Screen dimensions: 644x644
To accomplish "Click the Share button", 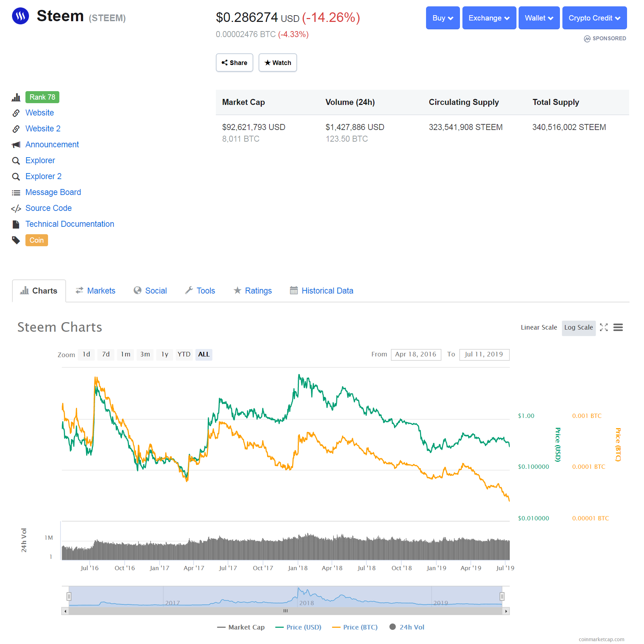I will coord(235,63).
